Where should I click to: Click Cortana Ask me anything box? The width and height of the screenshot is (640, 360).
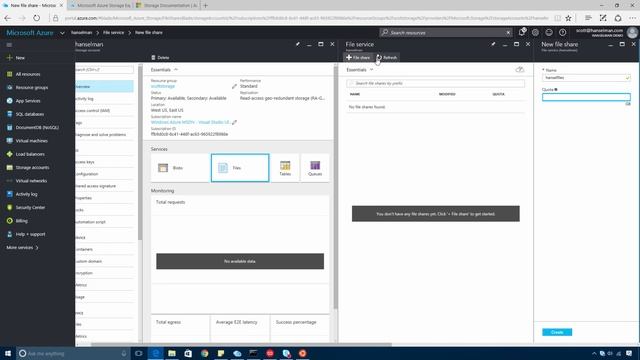[x=72, y=353]
